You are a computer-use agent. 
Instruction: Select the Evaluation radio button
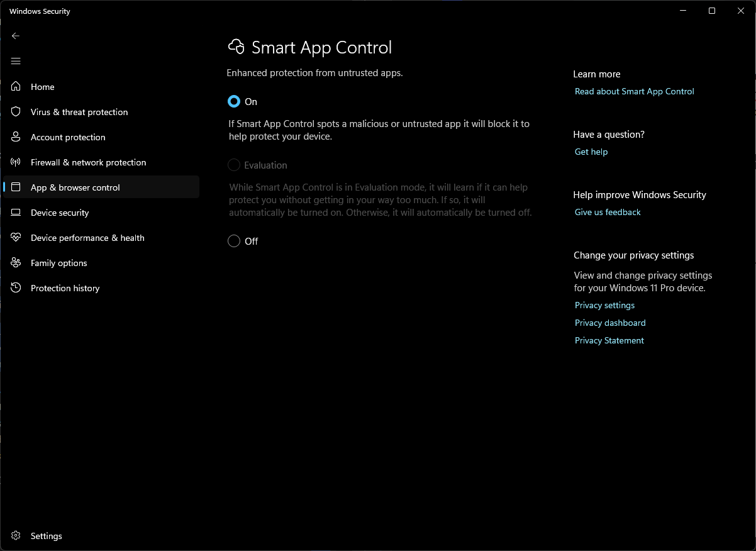tap(234, 165)
